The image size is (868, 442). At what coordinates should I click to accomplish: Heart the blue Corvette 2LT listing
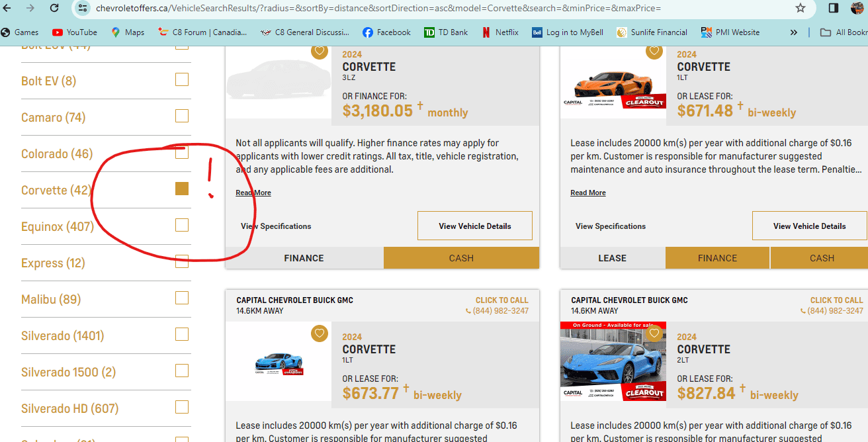coord(654,333)
